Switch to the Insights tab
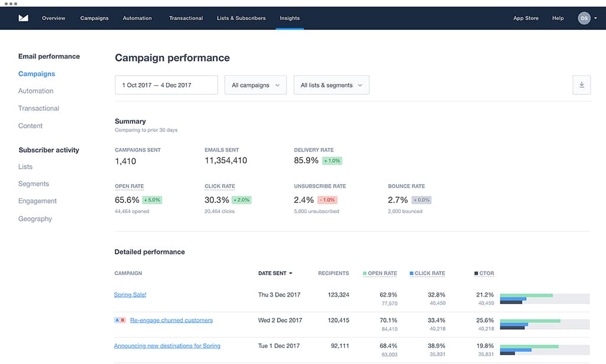Image resolution: width=606 pixels, height=364 pixels. click(x=289, y=18)
